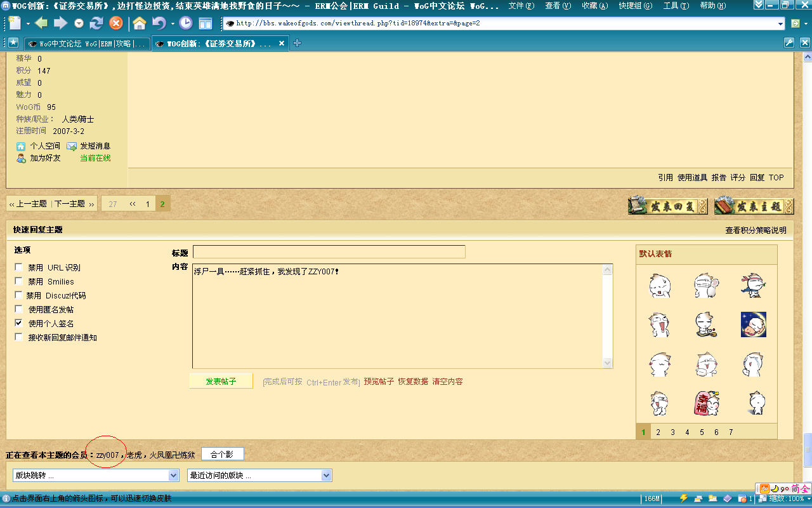
Task: Open a new tab with plus icon
Action: point(298,43)
